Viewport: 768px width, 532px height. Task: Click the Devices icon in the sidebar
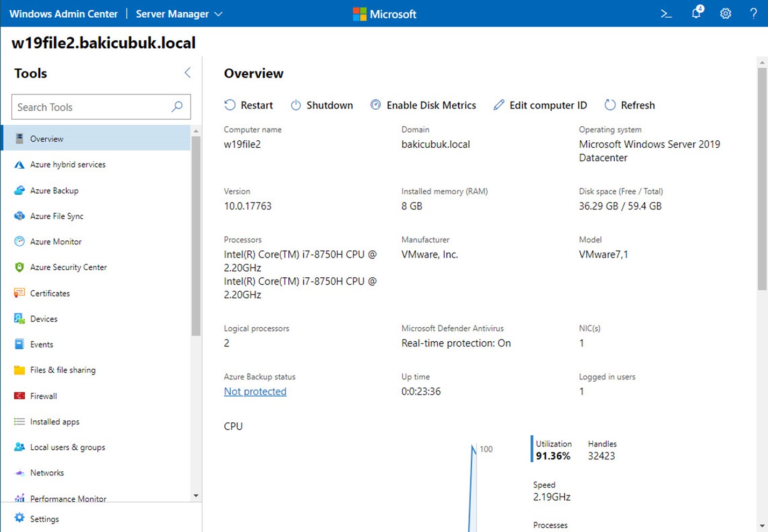[19, 319]
